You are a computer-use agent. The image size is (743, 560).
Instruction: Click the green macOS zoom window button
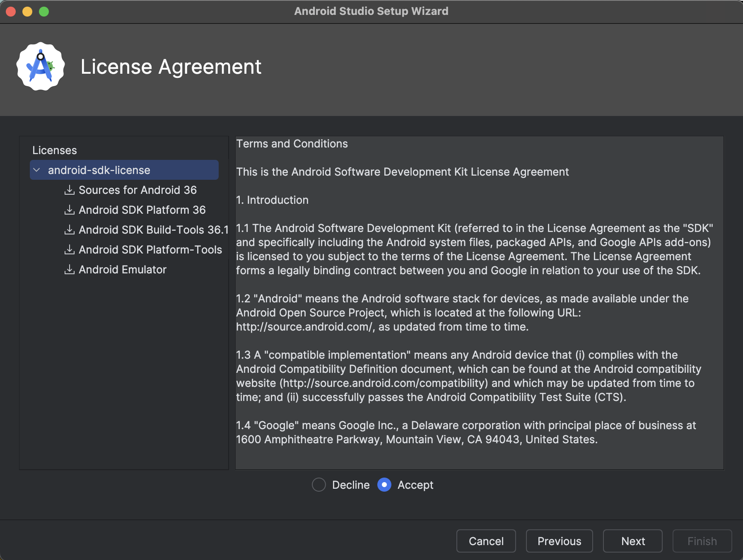(x=44, y=12)
